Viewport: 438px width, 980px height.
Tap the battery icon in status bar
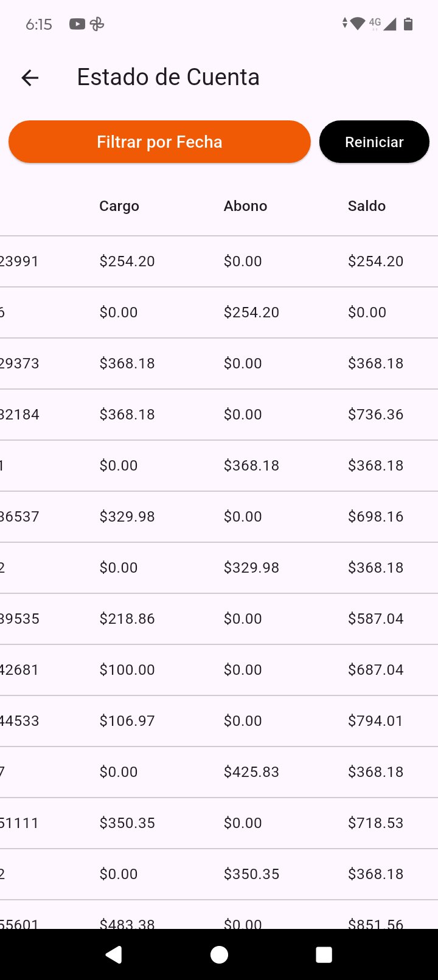point(408,24)
